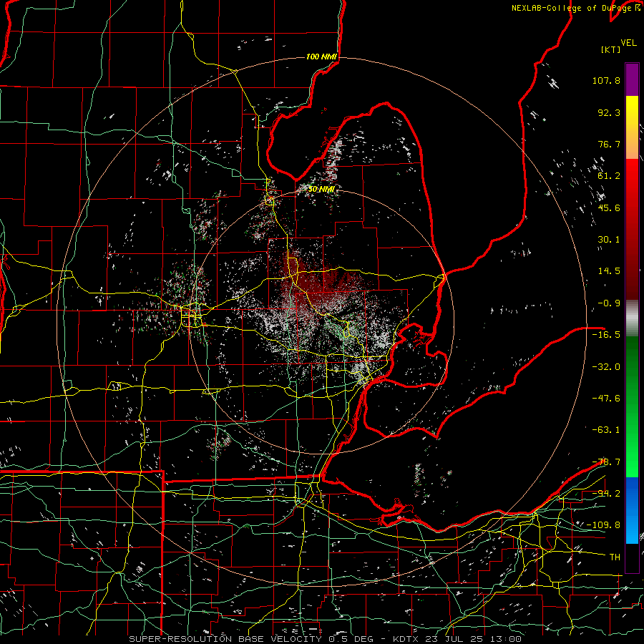644x644 pixels.
Task: Click the -63.1 velocity scale value
Action: (606, 430)
